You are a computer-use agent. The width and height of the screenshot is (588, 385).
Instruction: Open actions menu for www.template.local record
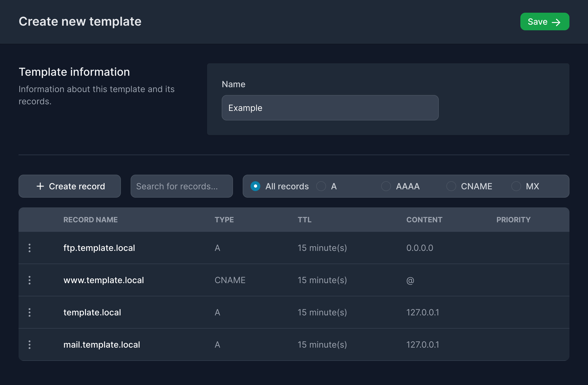click(x=29, y=280)
